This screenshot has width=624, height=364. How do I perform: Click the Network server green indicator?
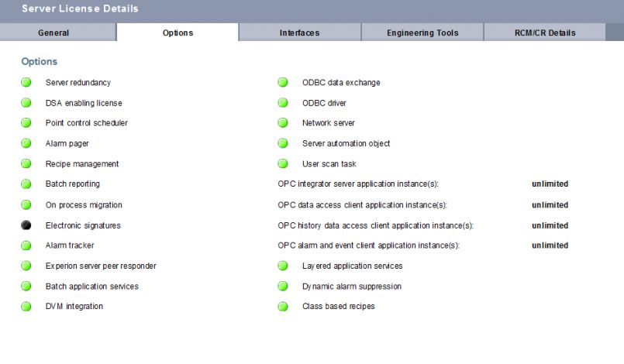[x=283, y=122]
